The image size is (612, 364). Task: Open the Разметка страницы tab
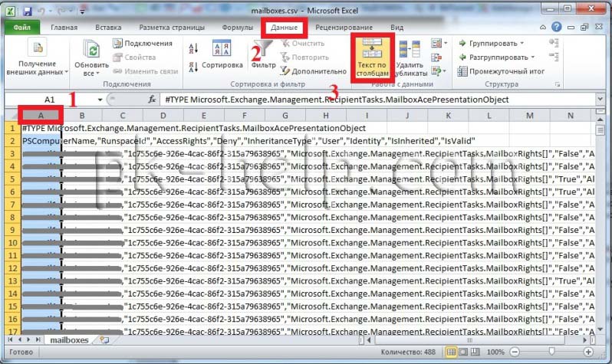pyautogui.click(x=172, y=28)
